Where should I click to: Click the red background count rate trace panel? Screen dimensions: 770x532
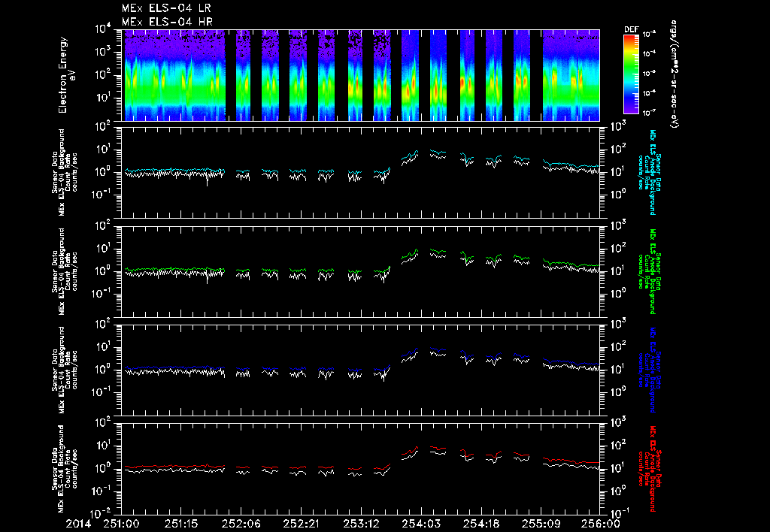[360, 469]
